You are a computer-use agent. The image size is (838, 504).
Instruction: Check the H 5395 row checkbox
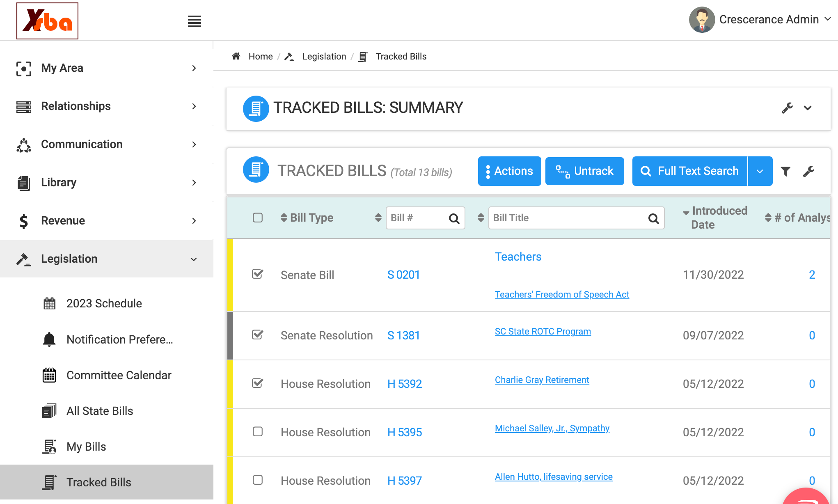[x=258, y=432]
